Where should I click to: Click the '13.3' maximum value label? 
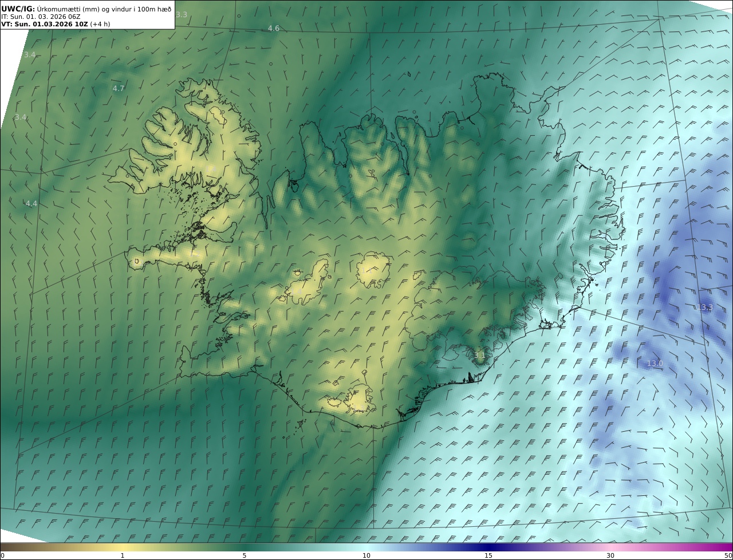(705, 307)
